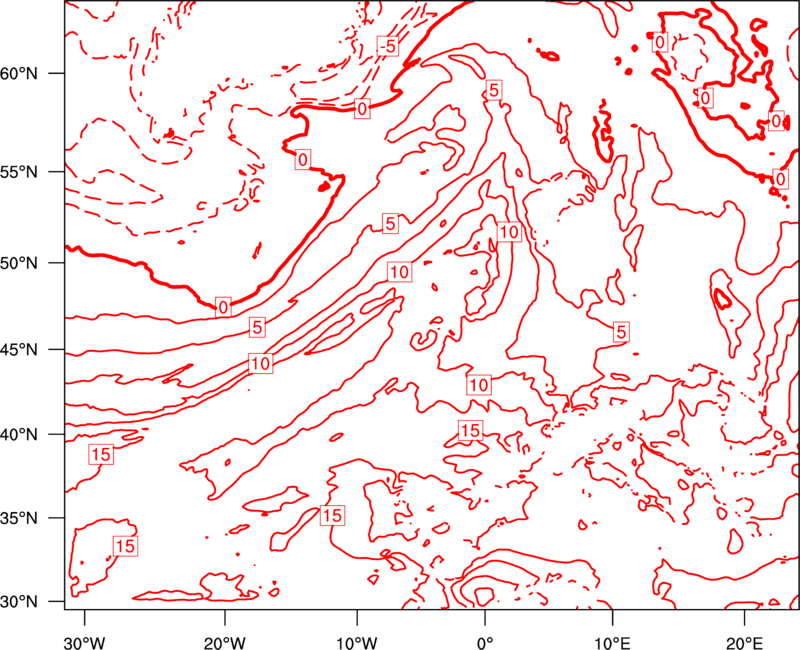Viewport: 800px width, 650px height.
Task: Pick the 50°N latitude axis label
Action: [19, 263]
